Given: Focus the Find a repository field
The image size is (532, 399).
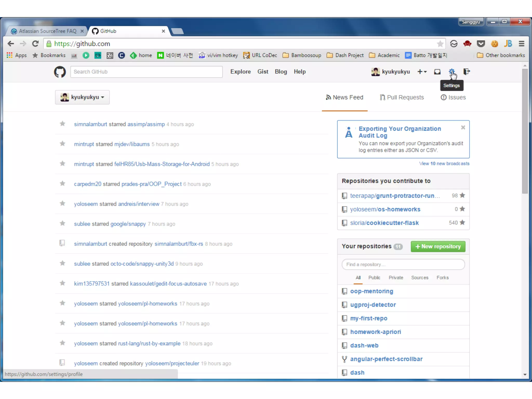Looking at the screenshot, I should click(x=403, y=264).
